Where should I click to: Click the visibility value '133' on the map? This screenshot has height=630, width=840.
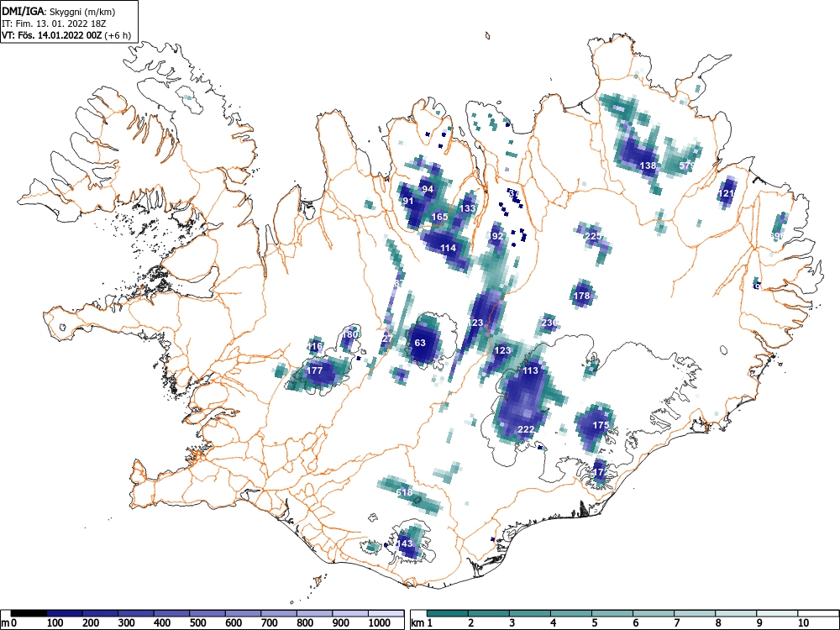[x=467, y=208]
